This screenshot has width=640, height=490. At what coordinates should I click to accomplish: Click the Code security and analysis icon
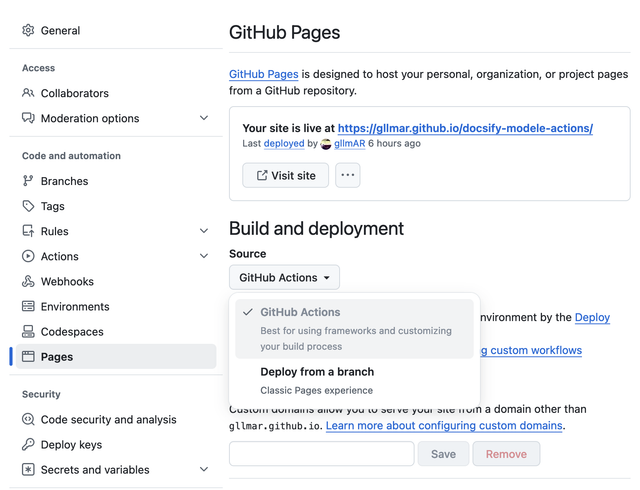point(28,419)
